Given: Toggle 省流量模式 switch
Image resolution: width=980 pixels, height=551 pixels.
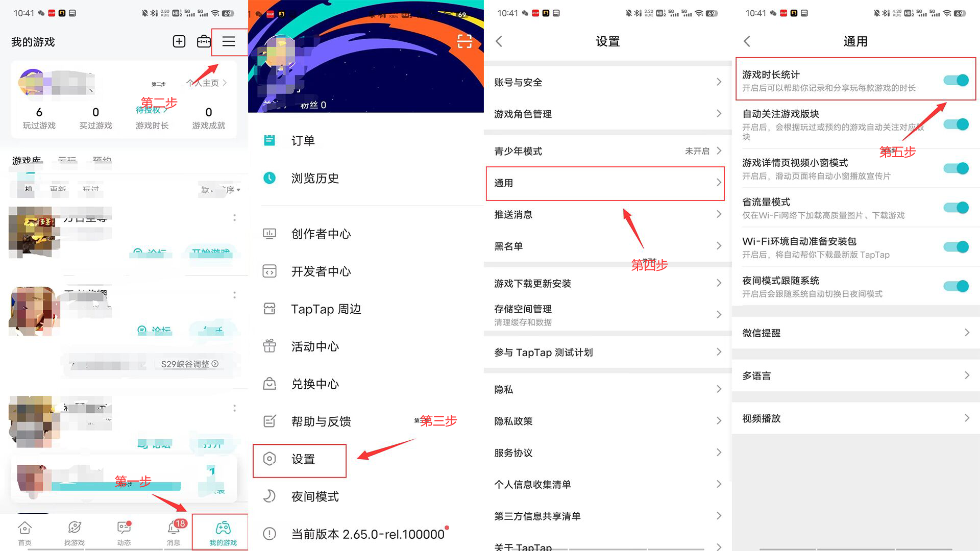Looking at the screenshot, I should [x=956, y=208].
